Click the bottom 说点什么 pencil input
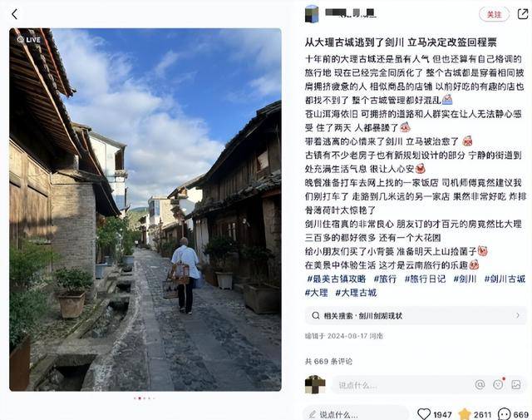The height and width of the screenshot is (420, 532). pos(355,414)
